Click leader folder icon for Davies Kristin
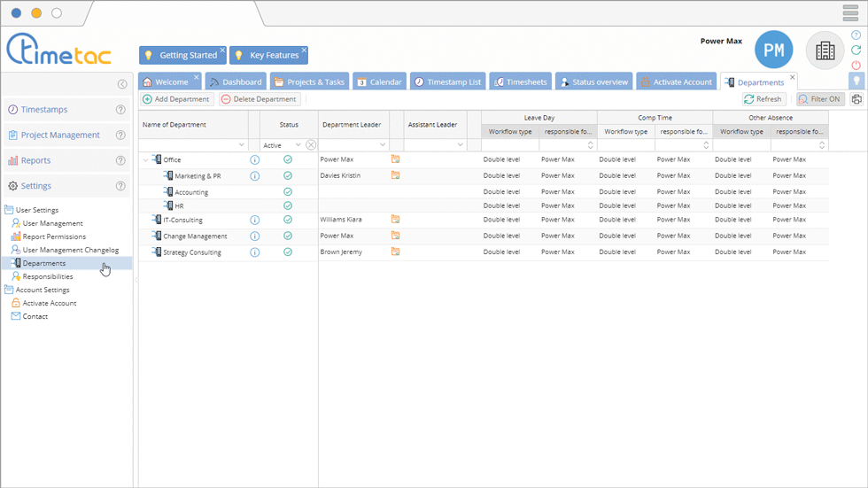The height and width of the screenshot is (488, 868). click(x=395, y=175)
